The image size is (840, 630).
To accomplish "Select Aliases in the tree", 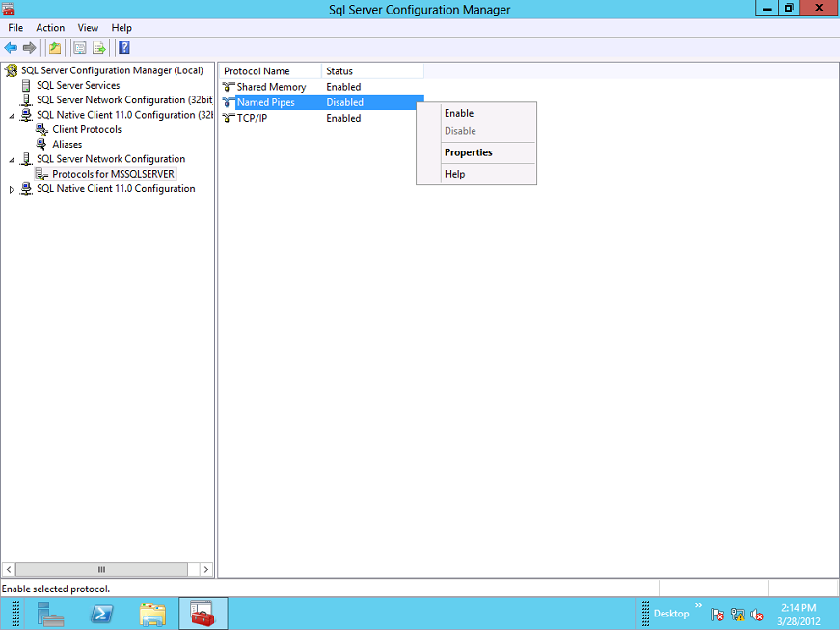I will (x=67, y=144).
